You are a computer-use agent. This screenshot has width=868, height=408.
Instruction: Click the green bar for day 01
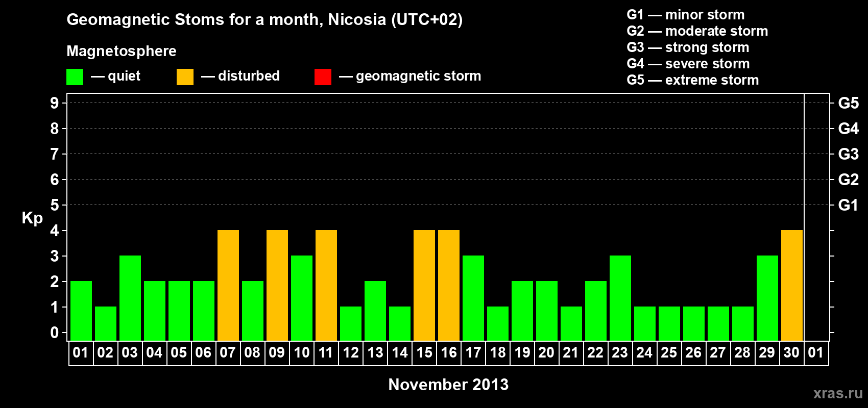(x=81, y=311)
